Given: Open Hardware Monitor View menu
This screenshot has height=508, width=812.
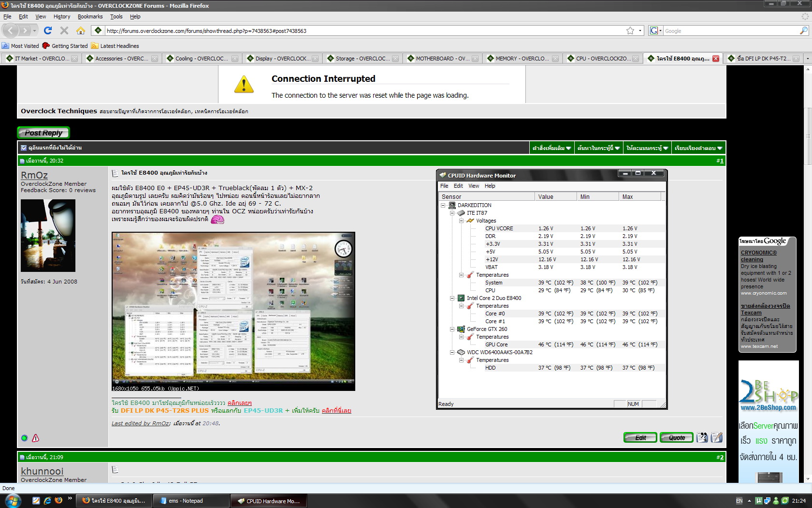Looking at the screenshot, I should coord(474,186).
